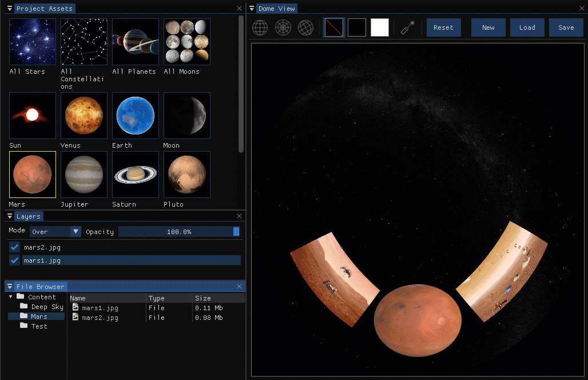588x380 pixels.
Task: Choose the no-background red slash swatch
Action: pyautogui.click(x=333, y=28)
